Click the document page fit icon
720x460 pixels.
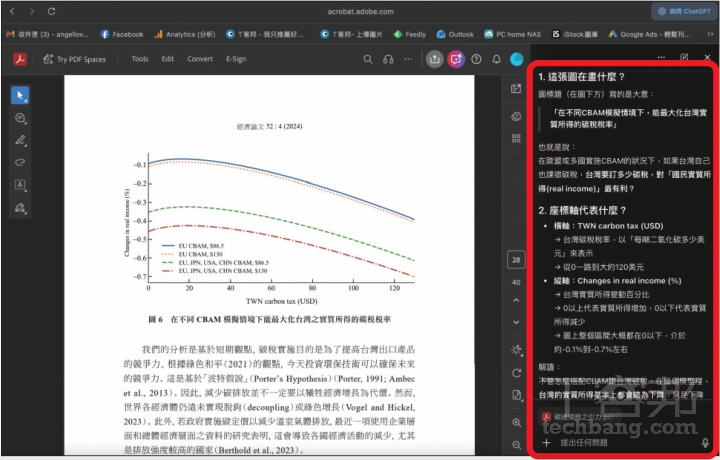point(516,395)
